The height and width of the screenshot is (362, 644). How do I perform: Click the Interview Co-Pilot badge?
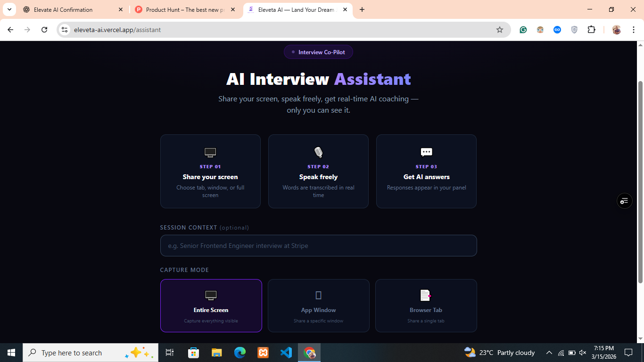tap(318, 52)
